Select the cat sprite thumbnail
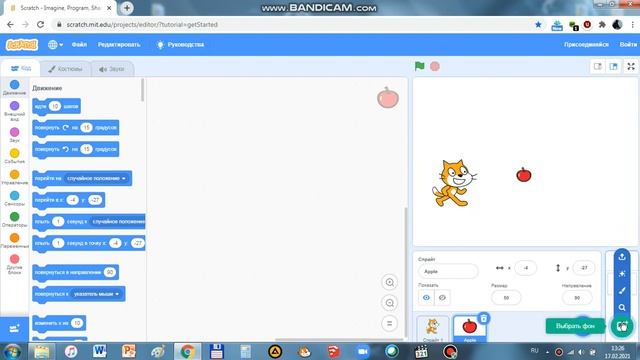The width and height of the screenshot is (640, 360). coord(433,329)
